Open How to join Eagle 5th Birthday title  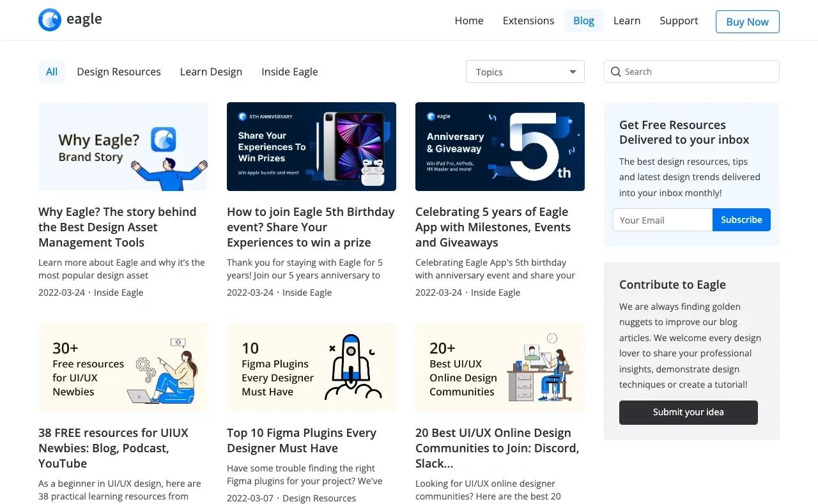tap(311, 227)
